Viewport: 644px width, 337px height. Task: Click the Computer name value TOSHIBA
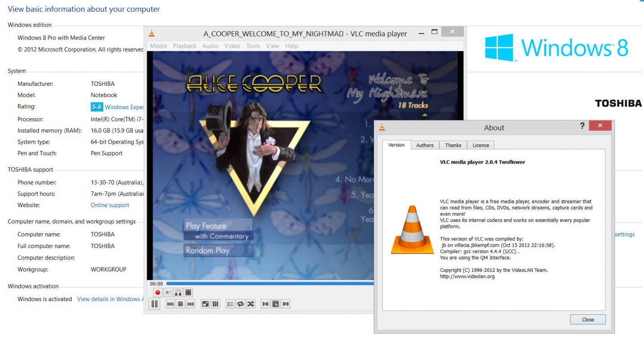tap(102, 234)
